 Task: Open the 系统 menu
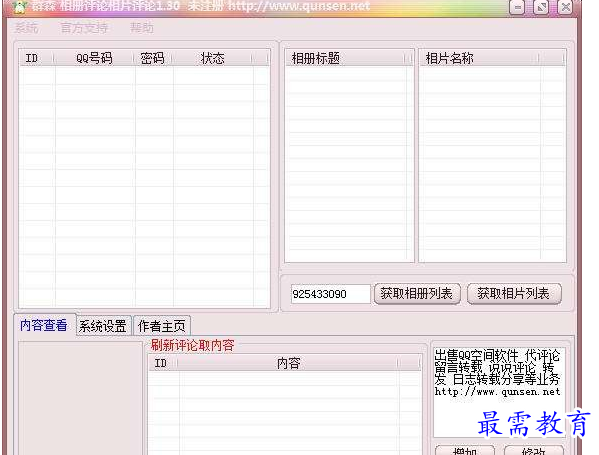tap(26, 28)
